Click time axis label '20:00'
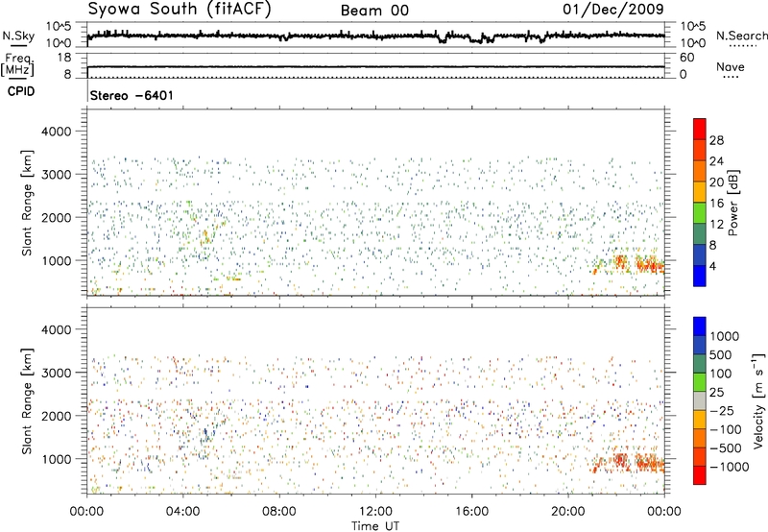The width and height of the screenshot is (768, 532). click(x=567, y=512)
